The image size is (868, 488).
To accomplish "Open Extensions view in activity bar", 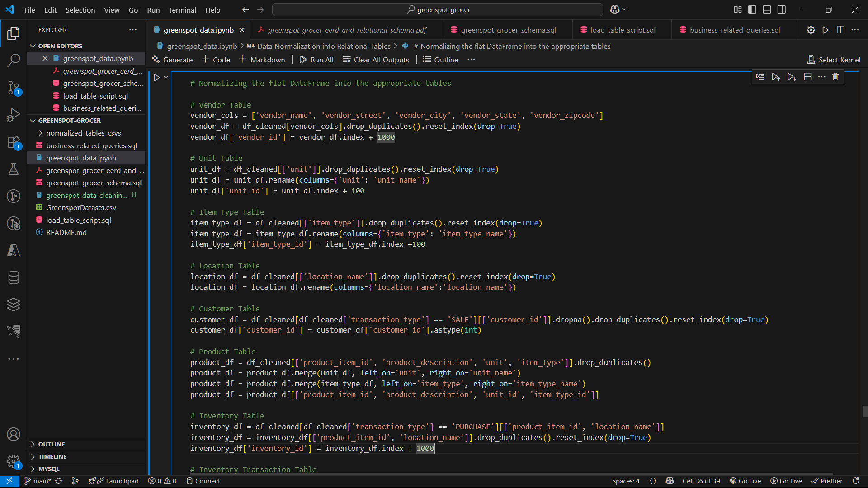I will coord(14,142).
